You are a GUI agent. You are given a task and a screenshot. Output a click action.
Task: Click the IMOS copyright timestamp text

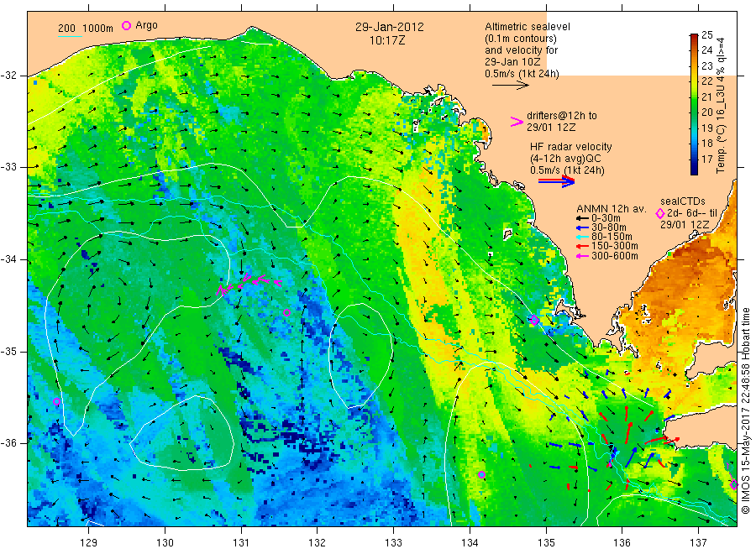(x=746, y=410)
